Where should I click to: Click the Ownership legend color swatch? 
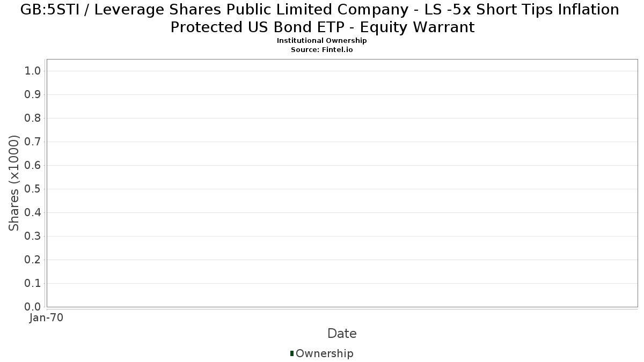point(292,353)
